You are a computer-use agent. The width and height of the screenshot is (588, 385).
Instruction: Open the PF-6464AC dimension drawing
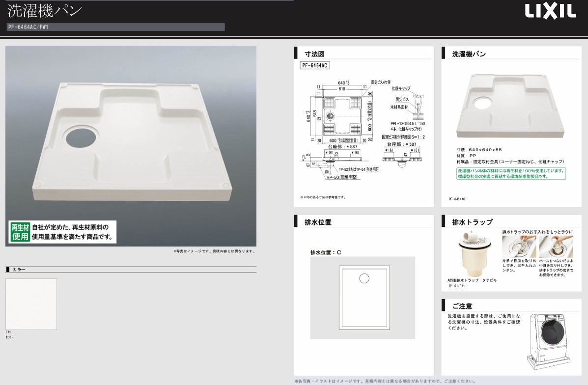tap(364, 130)
